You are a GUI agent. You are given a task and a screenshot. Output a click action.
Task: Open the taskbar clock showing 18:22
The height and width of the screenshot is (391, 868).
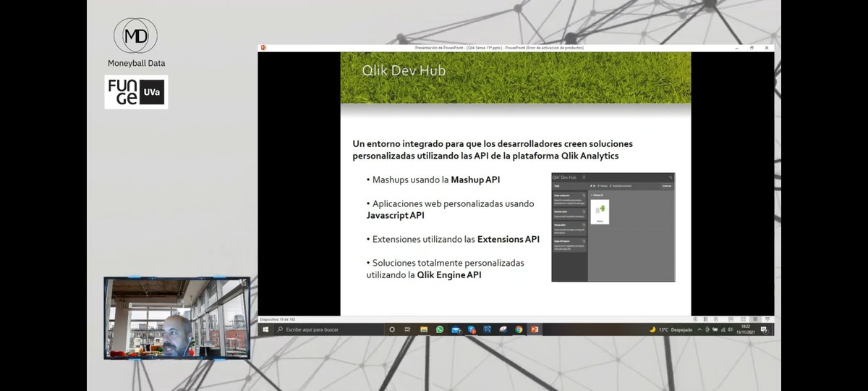point(746,329)
